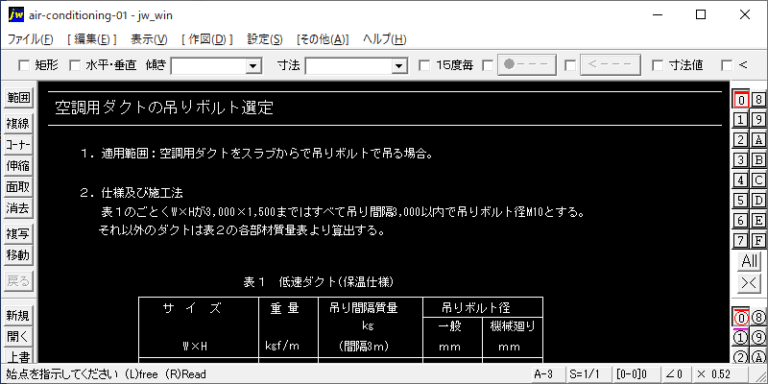Open the ファイル(F) menu
Screen dimensions: 768x384
tap(30, 40)
